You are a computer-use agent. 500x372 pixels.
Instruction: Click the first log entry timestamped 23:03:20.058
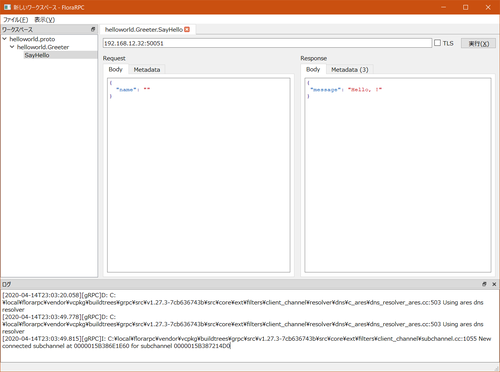(243, 302)
